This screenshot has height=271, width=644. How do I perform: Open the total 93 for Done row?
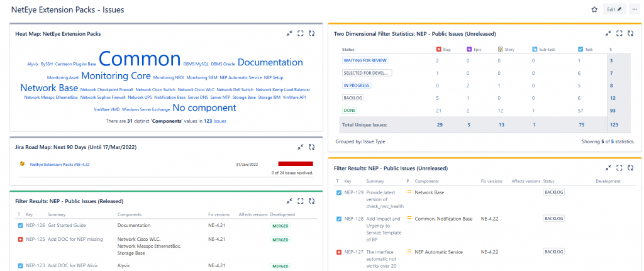(x=613, y=111)
